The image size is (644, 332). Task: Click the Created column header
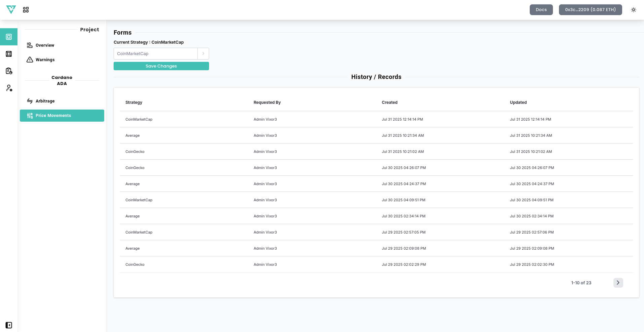[390, 102]
